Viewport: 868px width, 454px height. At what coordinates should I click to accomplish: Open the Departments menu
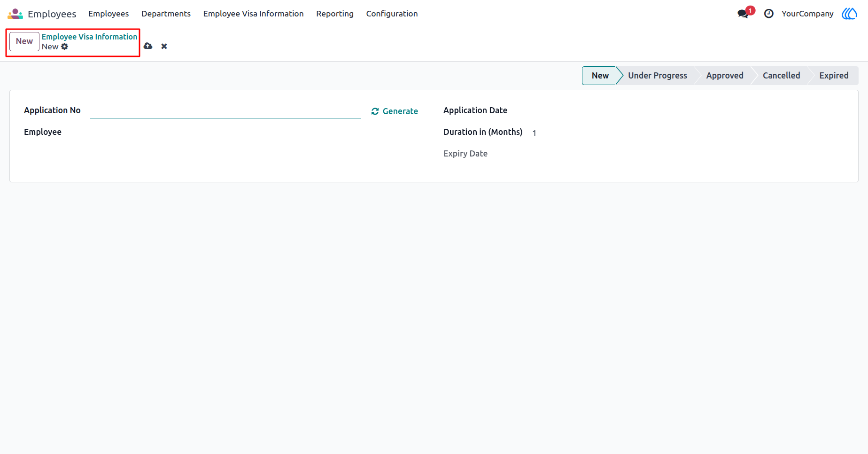(166, 14)
